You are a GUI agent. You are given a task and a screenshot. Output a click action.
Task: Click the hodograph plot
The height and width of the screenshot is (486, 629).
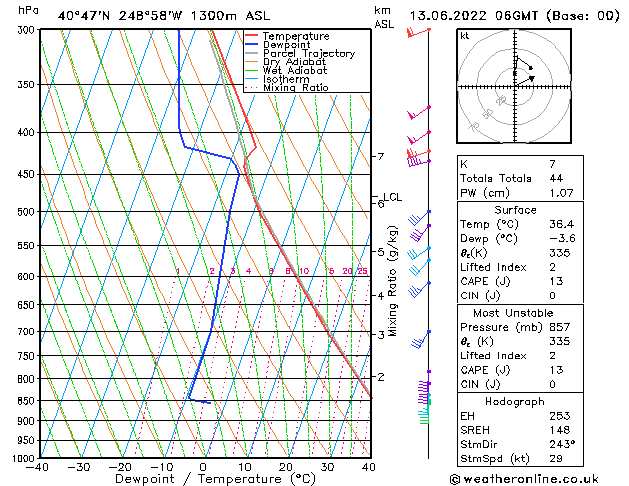point(514,86)
